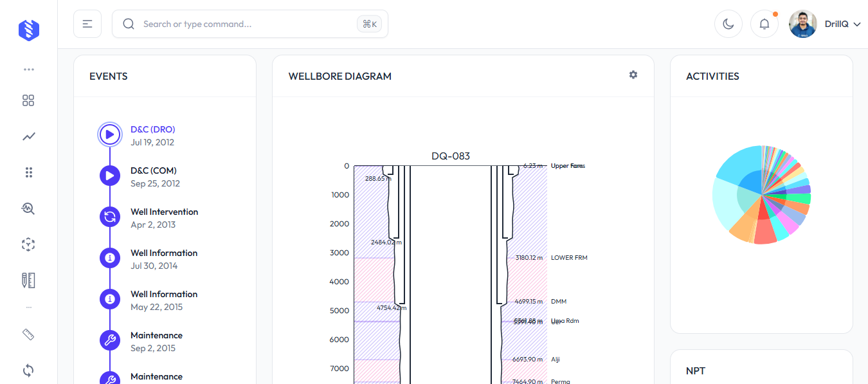Open the dashboard grid icon in the sidebar
Image resolution: width=868 pixels, height=384 pixels.
[28, 100]
